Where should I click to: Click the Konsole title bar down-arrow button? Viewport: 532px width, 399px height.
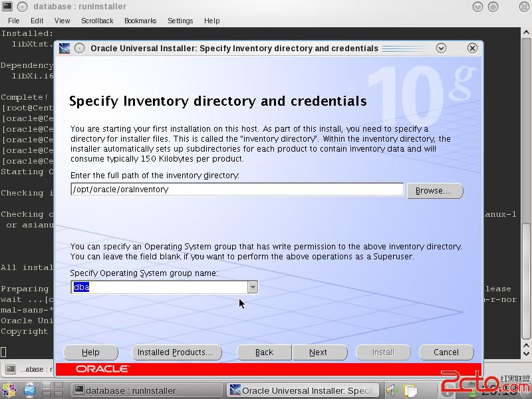pos(477,7)
